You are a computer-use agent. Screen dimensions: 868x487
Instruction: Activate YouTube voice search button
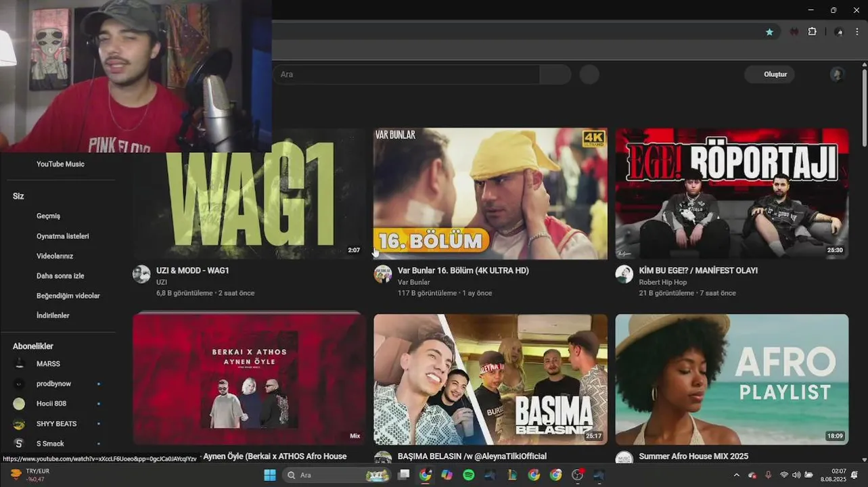click(x=589, y=74)
